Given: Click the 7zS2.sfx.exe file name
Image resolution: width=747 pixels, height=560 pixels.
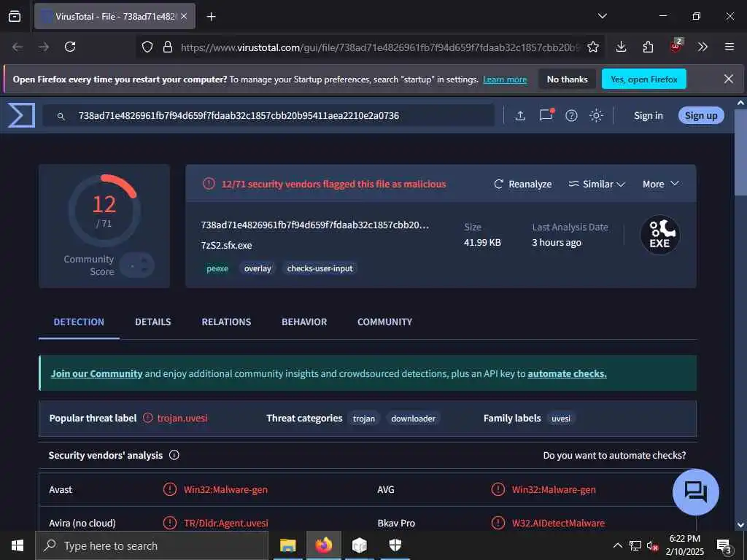Looking at the screenshot, I should point(226,245).
